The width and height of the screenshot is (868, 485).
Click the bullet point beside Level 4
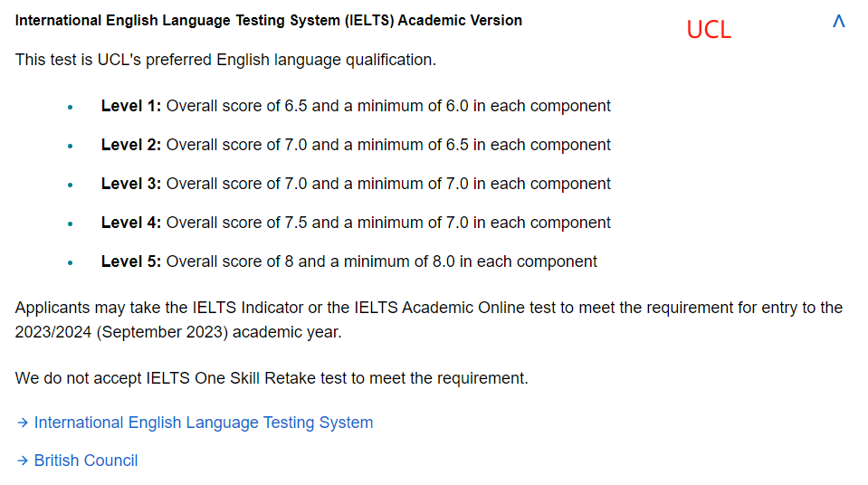click(x=70, y=223)
